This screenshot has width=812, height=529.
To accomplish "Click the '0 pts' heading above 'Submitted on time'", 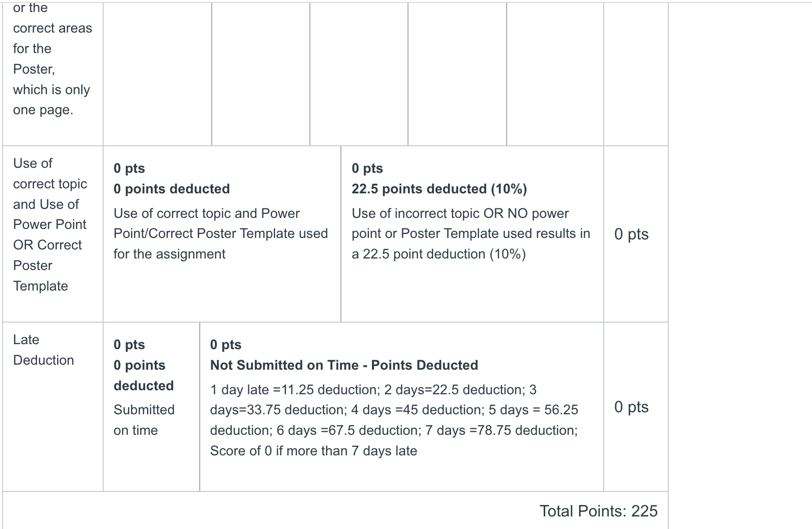I will coord(129,345).
